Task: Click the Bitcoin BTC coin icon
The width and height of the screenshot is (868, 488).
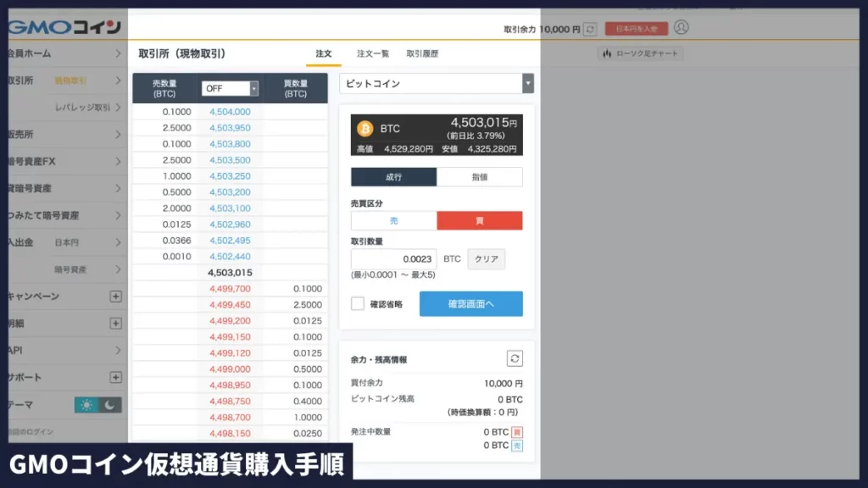Action: [364, 129]
